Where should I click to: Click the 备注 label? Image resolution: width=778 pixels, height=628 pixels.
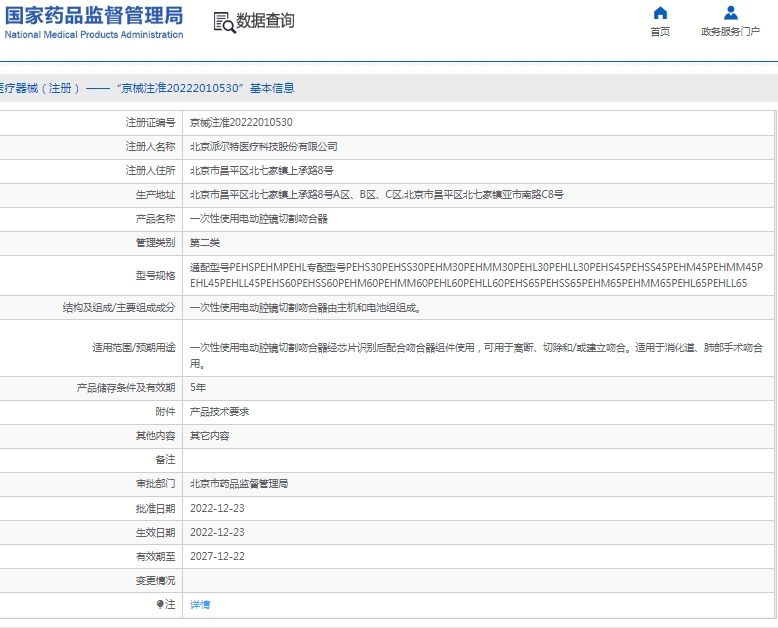click(165, 460)
